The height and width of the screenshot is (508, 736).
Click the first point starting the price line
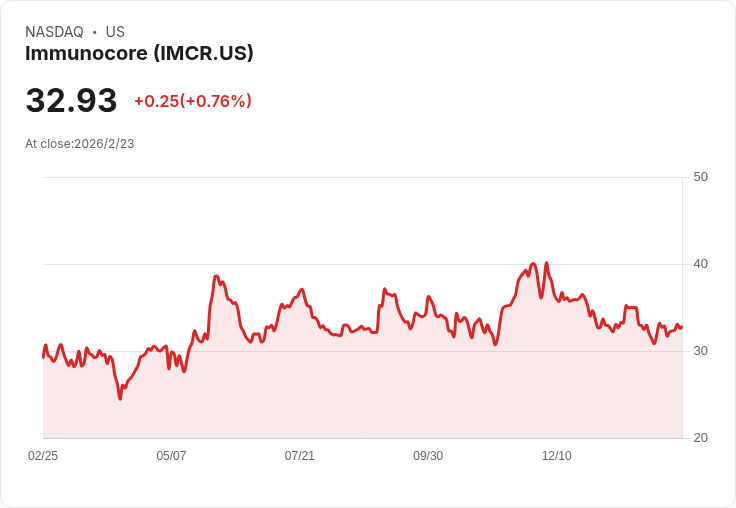44,356
